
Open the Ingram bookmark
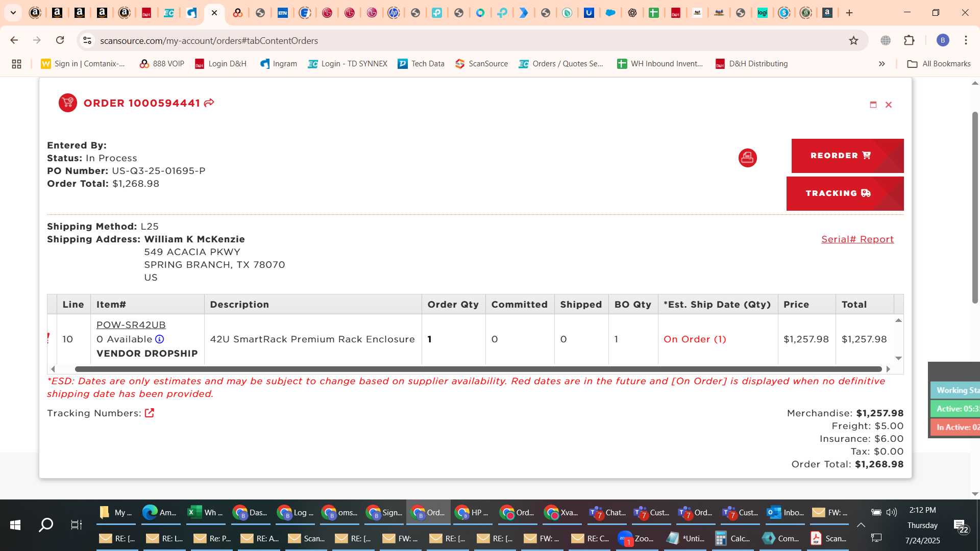coord(278,64)
